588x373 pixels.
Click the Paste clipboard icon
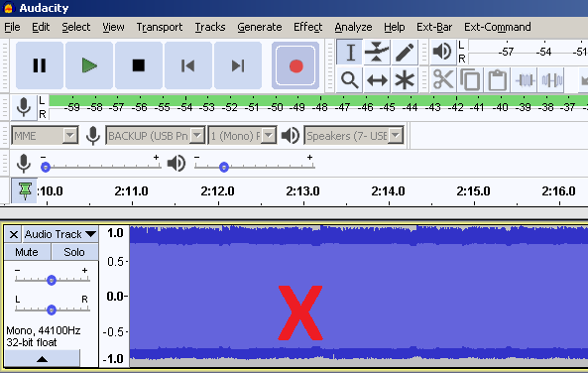pyautogui.click(x=498, y=80)
